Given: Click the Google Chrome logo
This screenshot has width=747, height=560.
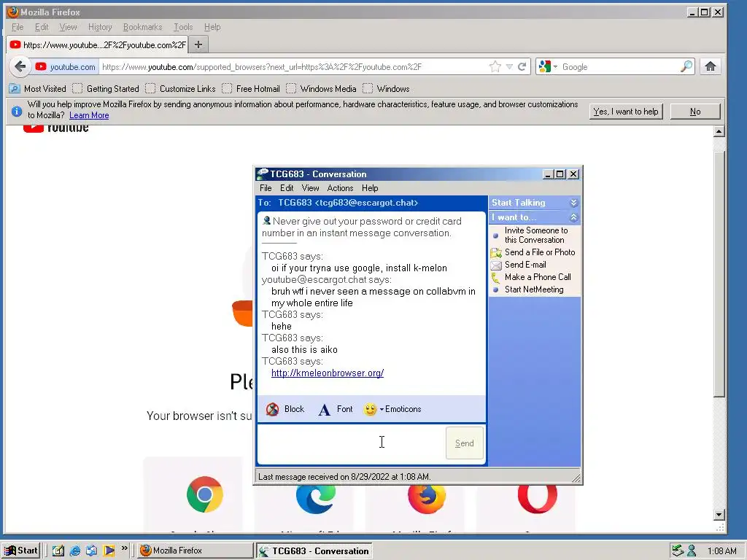Looking at the screenshot, I should (205, 494).
